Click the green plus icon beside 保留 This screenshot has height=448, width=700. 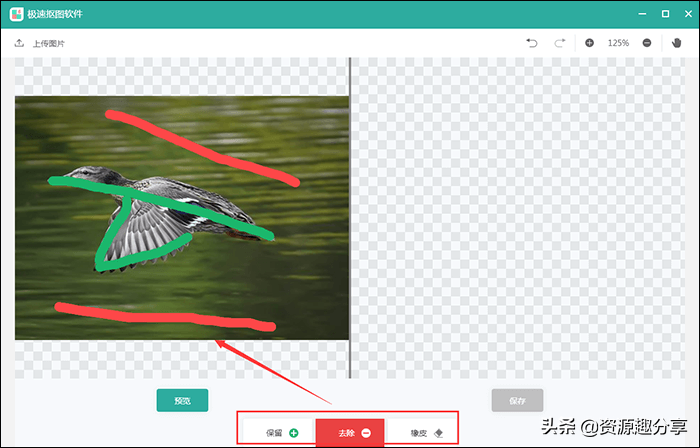(294, 433)
